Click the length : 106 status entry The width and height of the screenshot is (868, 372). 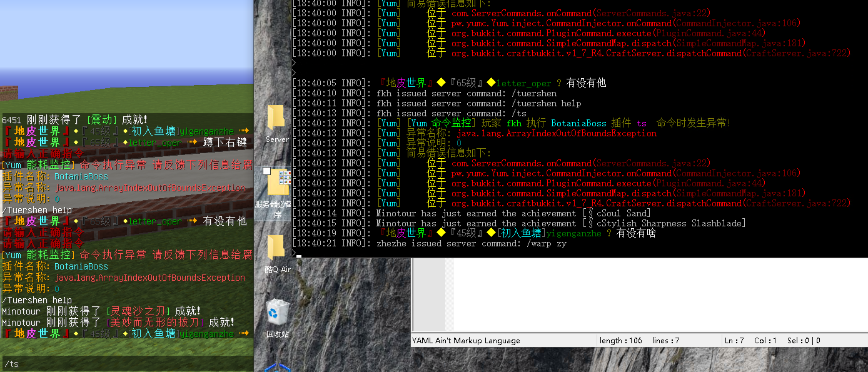tap(621, 341)
